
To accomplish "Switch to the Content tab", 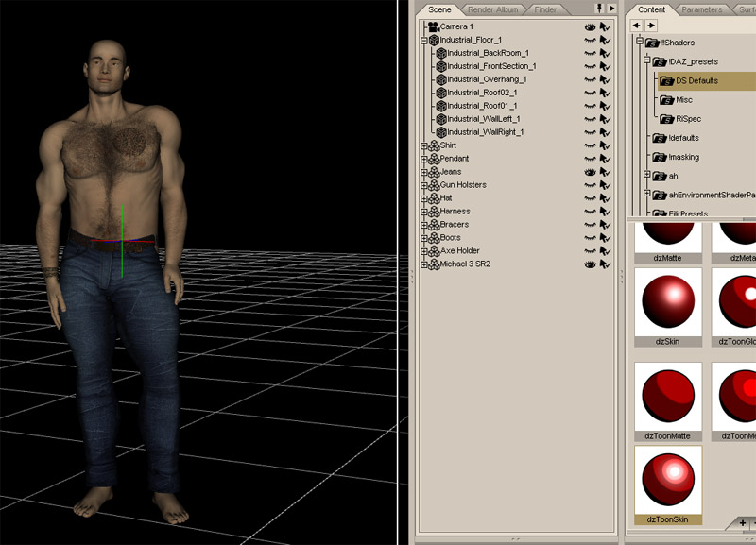I will [x=651, y=9].
